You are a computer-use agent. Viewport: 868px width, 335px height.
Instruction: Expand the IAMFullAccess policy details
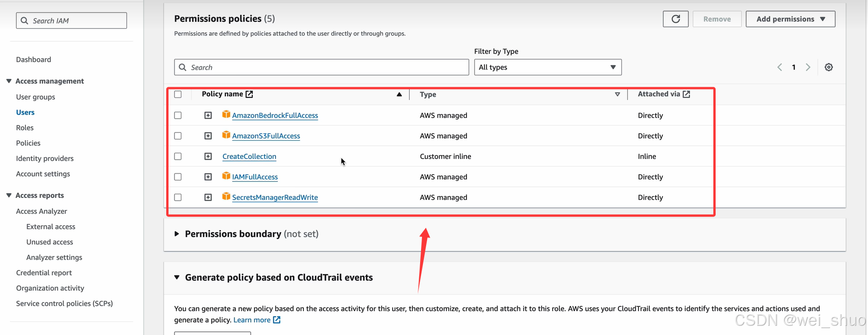coord(208,177)
